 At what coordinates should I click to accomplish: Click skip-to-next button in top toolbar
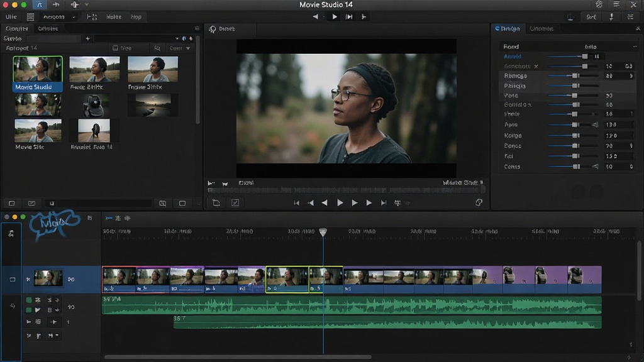click(x=348, y=17)
